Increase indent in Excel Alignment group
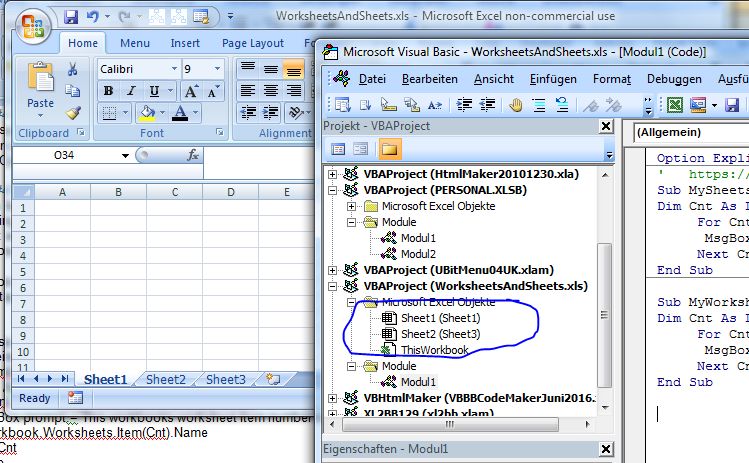This screenshot has height=463, width=749. tap(270, 113)
